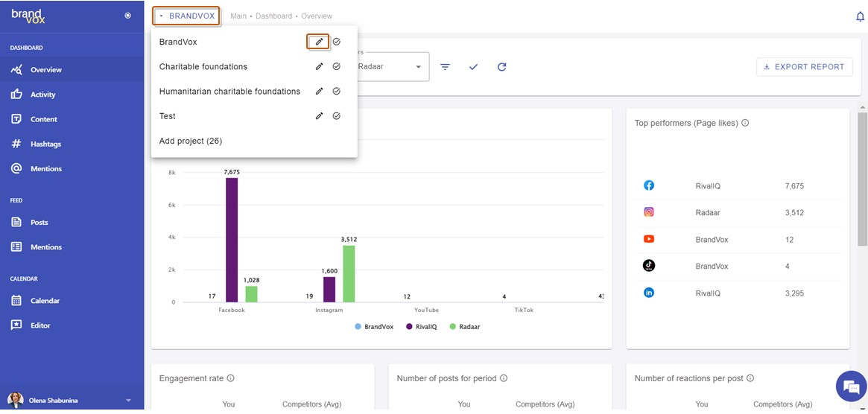Edit the BrandVox project via pencil icon
Screen dimensions: 868x414
click(319, 42)
